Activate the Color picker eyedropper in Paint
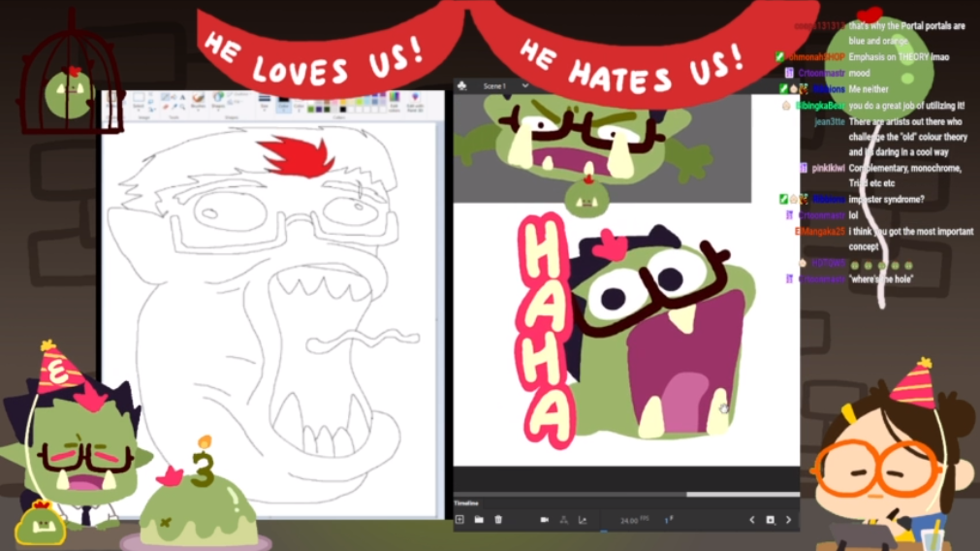This screenshot has width=980, height=551. pyautogui.click(x=174, y=107)
